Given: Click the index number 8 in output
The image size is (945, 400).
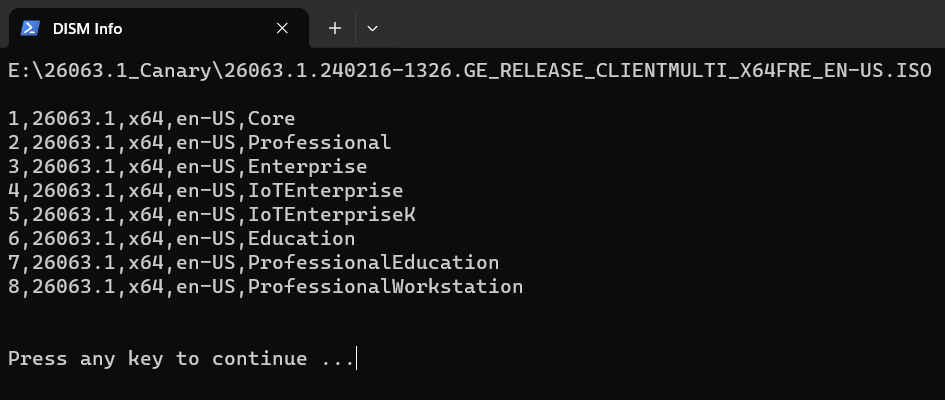Looking at the screenshot, I should point(13,287).
